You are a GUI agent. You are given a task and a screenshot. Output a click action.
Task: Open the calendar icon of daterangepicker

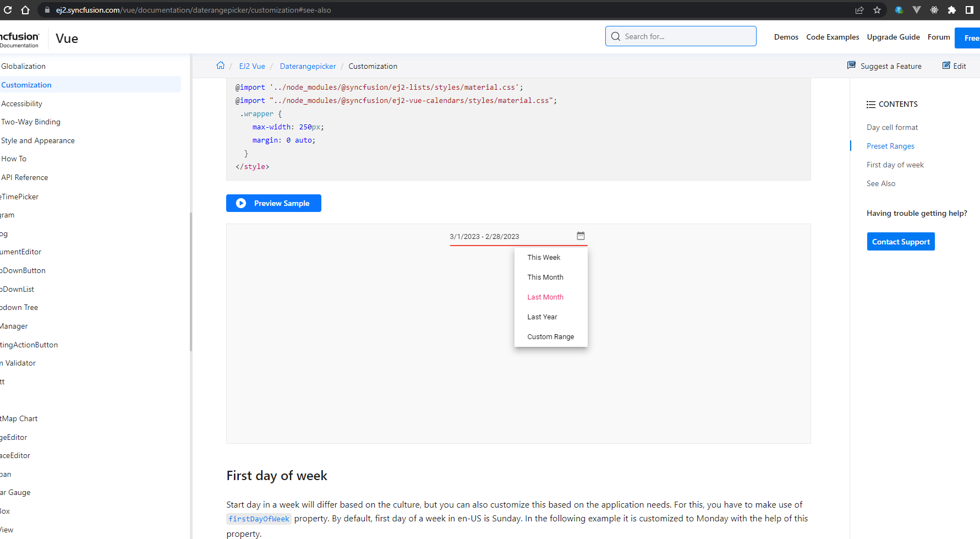click(x=581, y=236)
